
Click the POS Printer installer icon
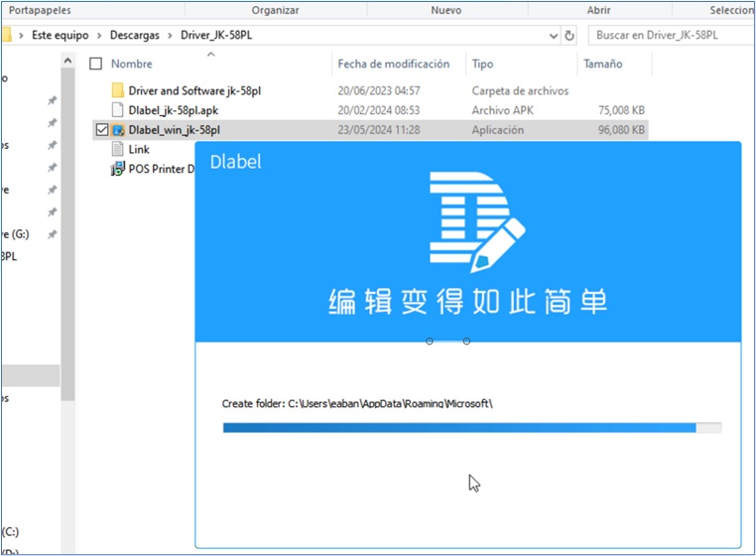pyautogui.click(x=118, y=169)
